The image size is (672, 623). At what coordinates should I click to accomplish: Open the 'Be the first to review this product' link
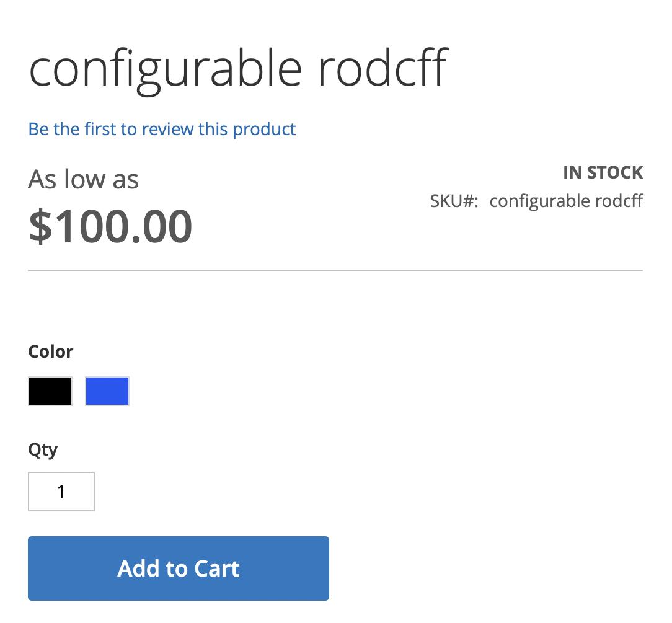pos(161,128)
